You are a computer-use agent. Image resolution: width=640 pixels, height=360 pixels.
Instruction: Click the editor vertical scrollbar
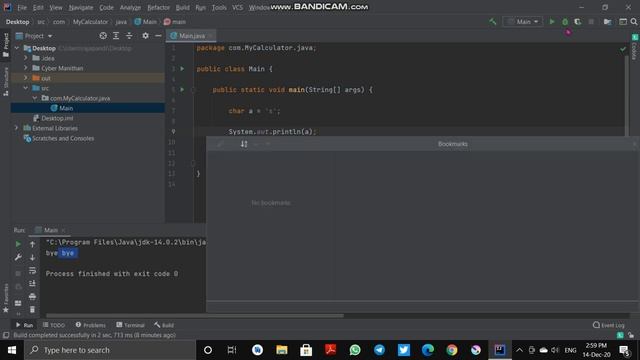click(627, 95)
